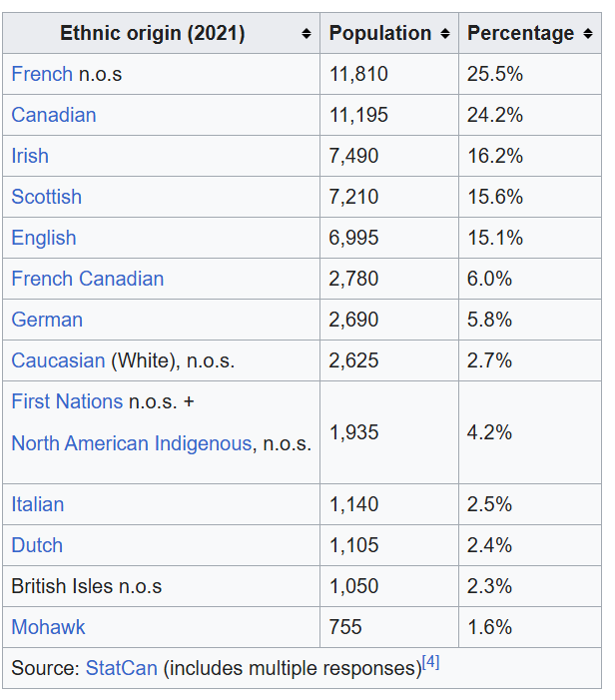Sort table by Ethnic origin column arrows

(x=306, y=34)
